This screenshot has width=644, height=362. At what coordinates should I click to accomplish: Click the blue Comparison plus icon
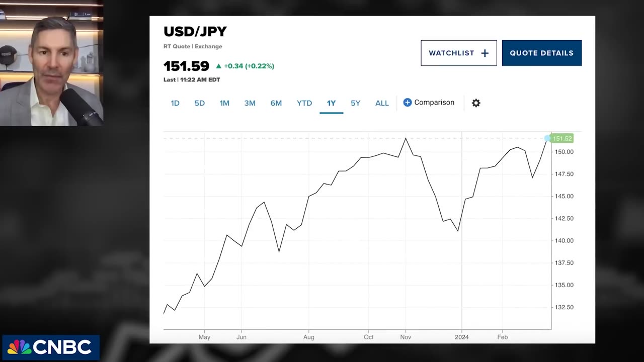tap(408, 103)
